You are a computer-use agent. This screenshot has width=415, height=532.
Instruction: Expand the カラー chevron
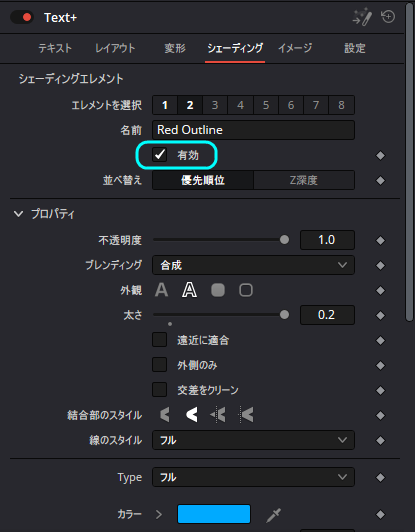(x=159, y=514)
